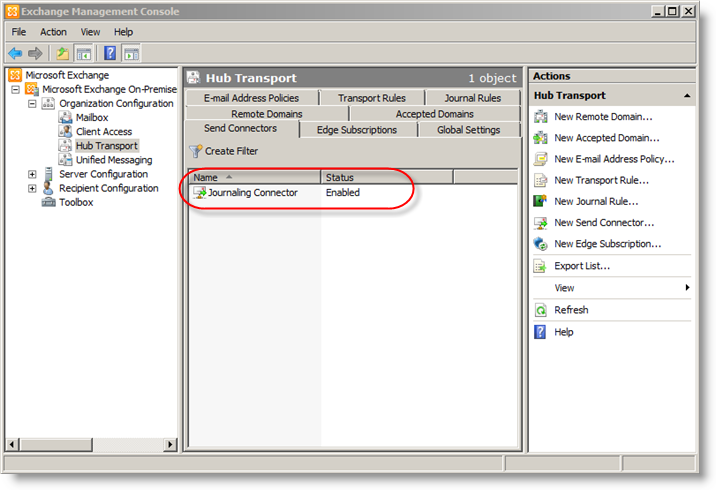Switch to the Transport Rules tab
The image size is (716, 490).
tap(372, 98)
